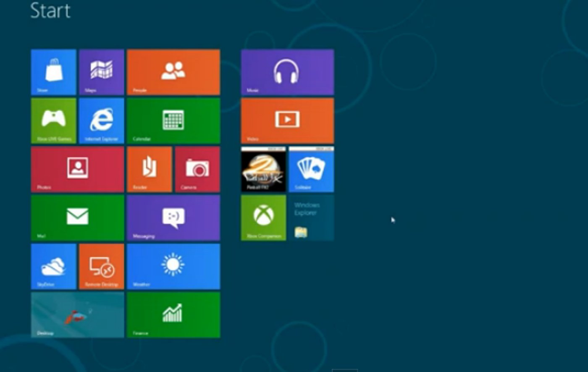Screen dimensions: 588x372
Task: Open the Calendar tile
Action: point(173,121)
